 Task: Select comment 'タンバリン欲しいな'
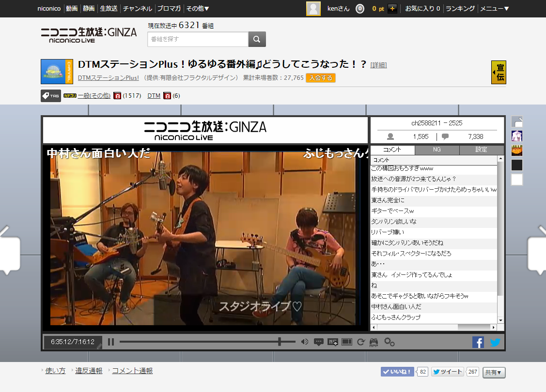(434, 222)
